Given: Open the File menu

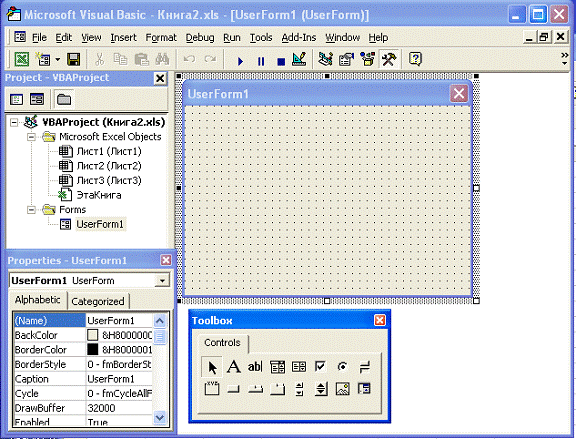Looking at the screenshot, I should 39,37.
